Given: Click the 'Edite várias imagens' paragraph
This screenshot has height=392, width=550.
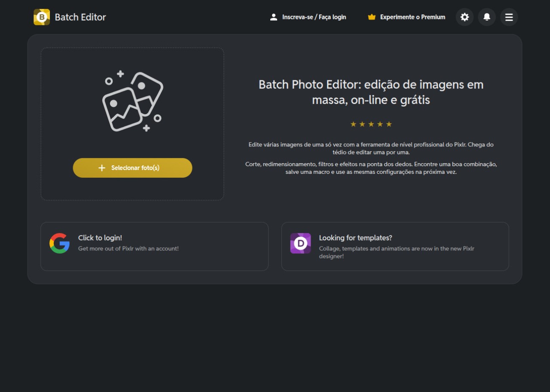Looking at the screenshot, I should (371, 149).
